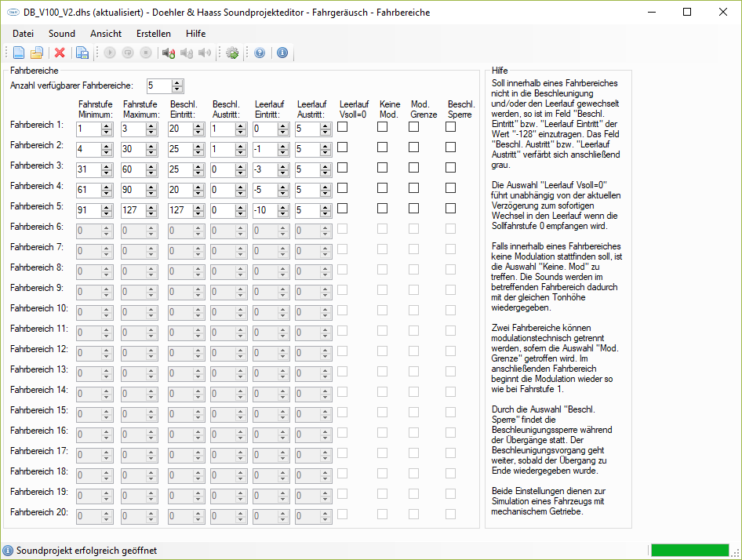The image size is (742, 560).
Task: Click Fahrbereich 2 Fahrstufe Maximum value 30
Action: pos(133,149)
